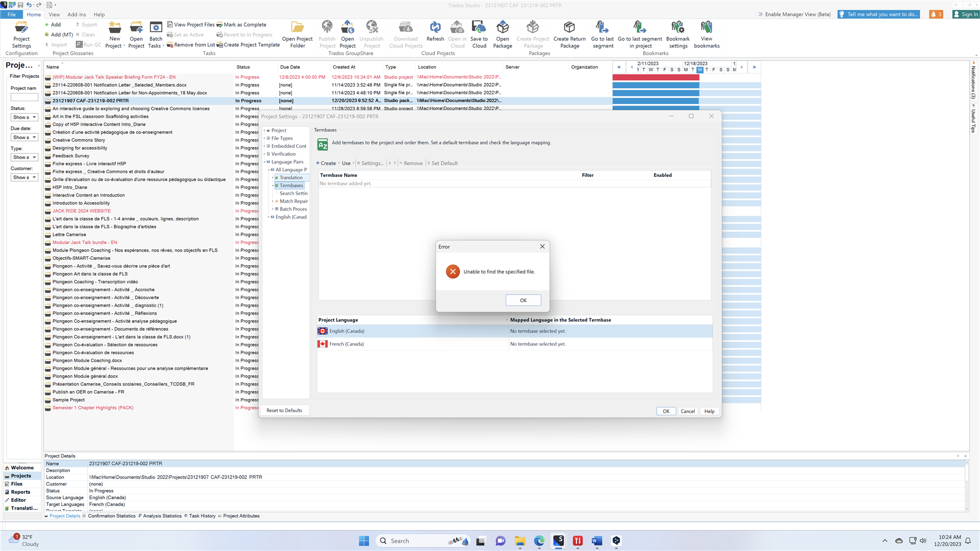Click Remove from List
Image resolution: width=980 pixels, height=551 pixels.
click(191, 45)
